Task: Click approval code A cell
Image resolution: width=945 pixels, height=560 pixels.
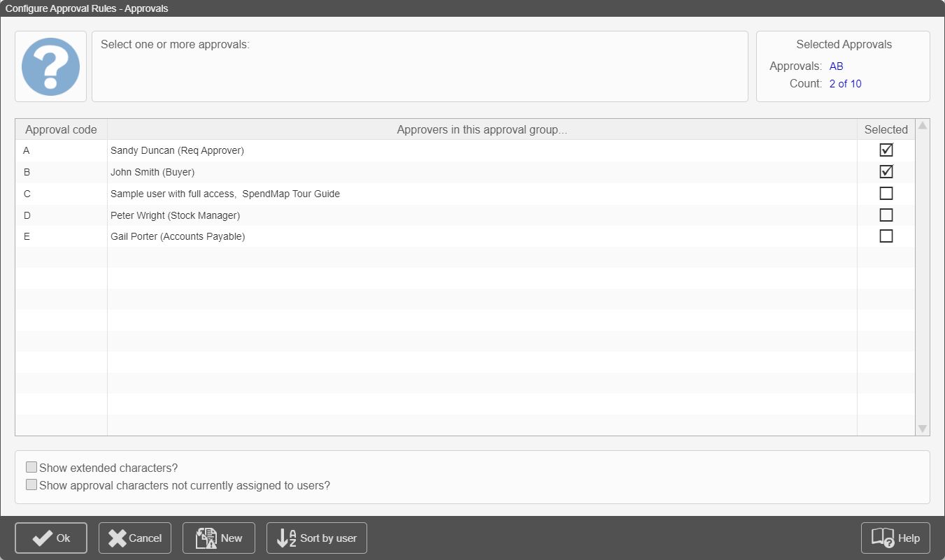Action: tap(62, 150)
